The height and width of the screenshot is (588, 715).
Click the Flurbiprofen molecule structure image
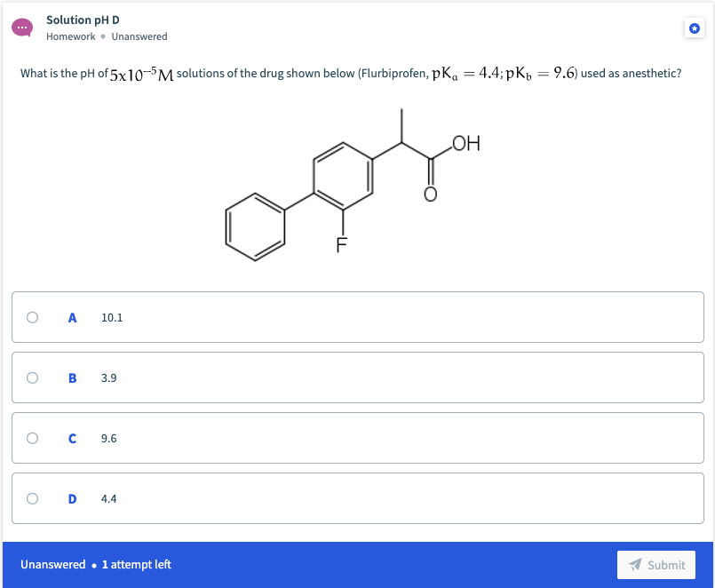355,187
